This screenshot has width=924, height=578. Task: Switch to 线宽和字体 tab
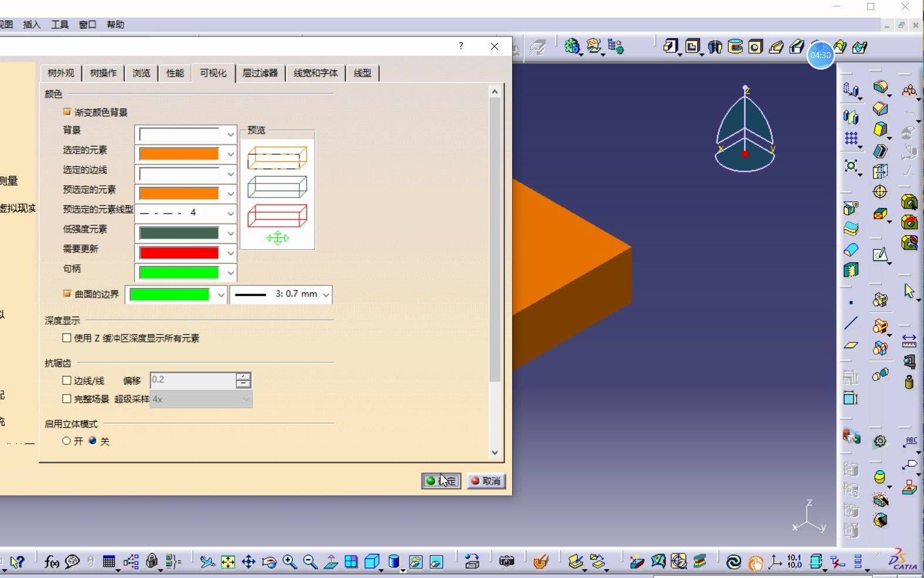tap(316, 73)
